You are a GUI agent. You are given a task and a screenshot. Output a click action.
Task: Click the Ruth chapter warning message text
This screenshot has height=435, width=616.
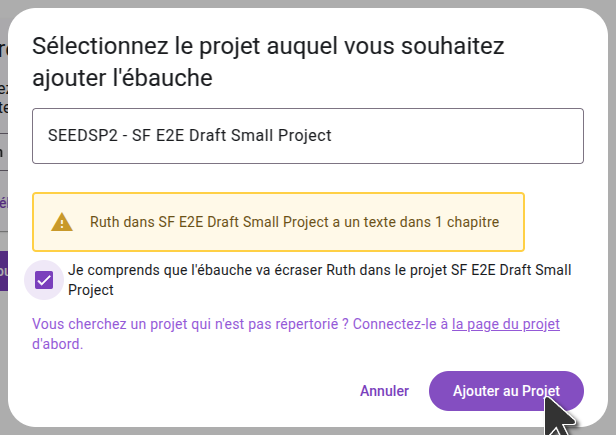click(294, 221)
